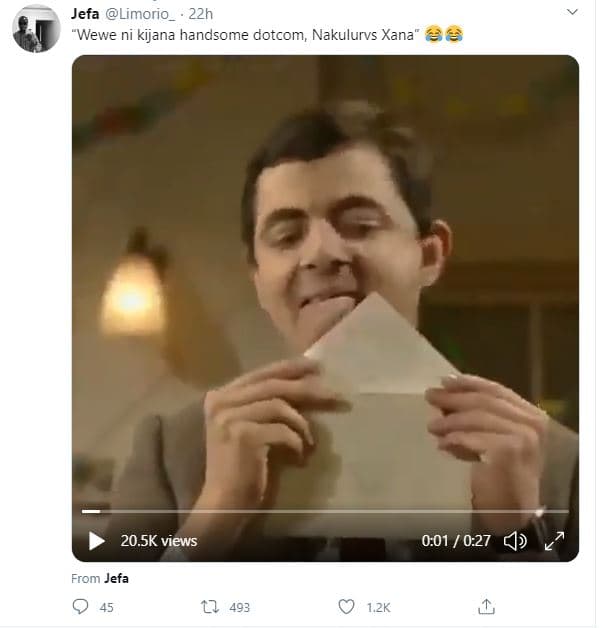Click the 22h tweet timestamp
This screenshot has width=603, height=628.
pos(201,13)
